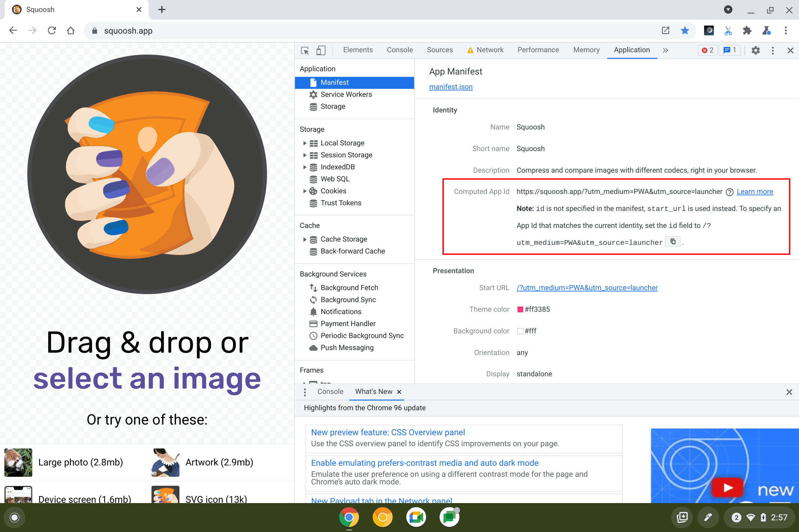Click the DevTools settings gear icon

pos(755,51)
